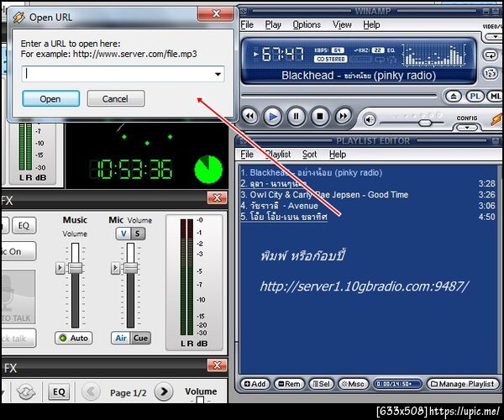The height and width of the screenshot is (420, 504).
Task: Open Playlist Editor Help menu
Action: (x=338, y=155)
